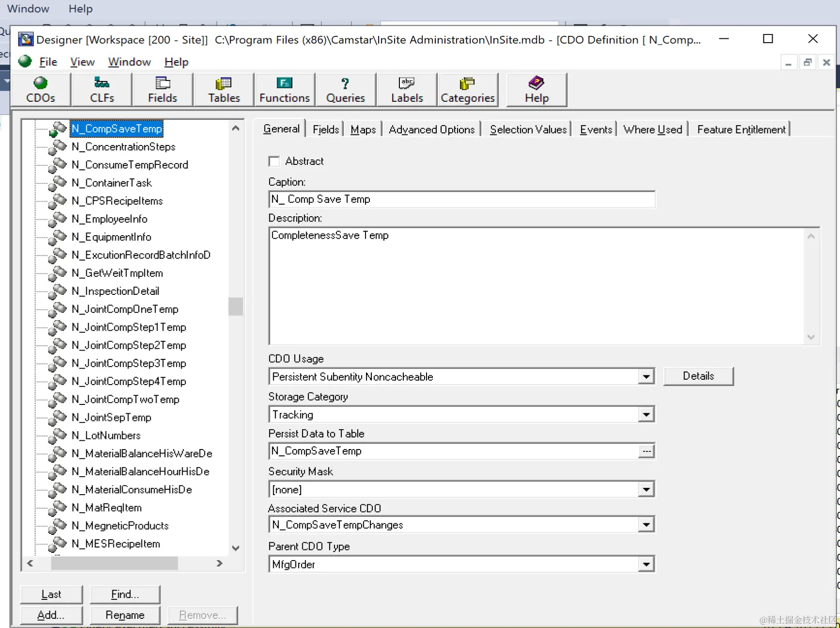Screen dimensions: 840x628
Task: Click into the Caption text field
Action: (x=461, y=199)
